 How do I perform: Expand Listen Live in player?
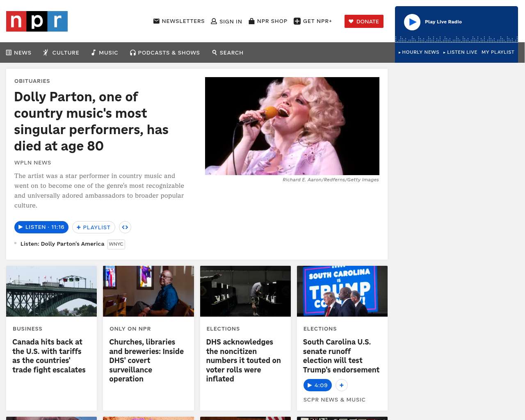[x=460, y=52]
